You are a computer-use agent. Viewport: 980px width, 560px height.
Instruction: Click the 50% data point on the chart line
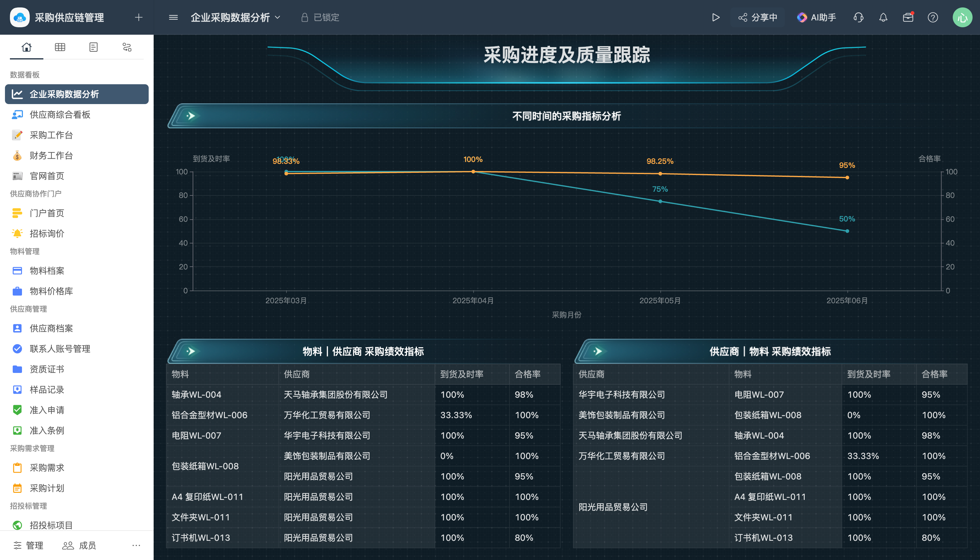point(847,231)
